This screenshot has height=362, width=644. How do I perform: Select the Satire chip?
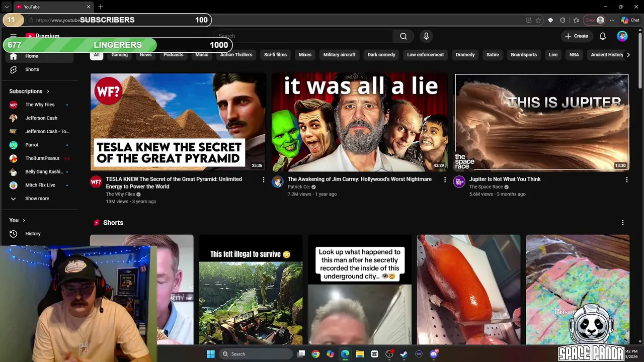tap(493, 55)
